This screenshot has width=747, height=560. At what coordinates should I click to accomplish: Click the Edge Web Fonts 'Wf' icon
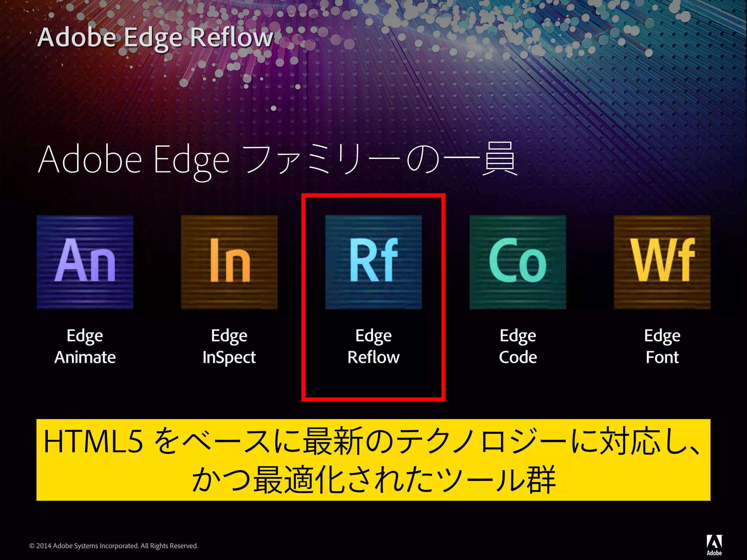[x=662, y=262]
